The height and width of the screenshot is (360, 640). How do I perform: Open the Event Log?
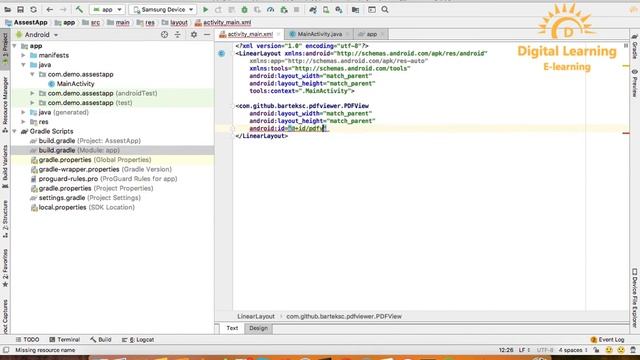(x=607, y=340)
